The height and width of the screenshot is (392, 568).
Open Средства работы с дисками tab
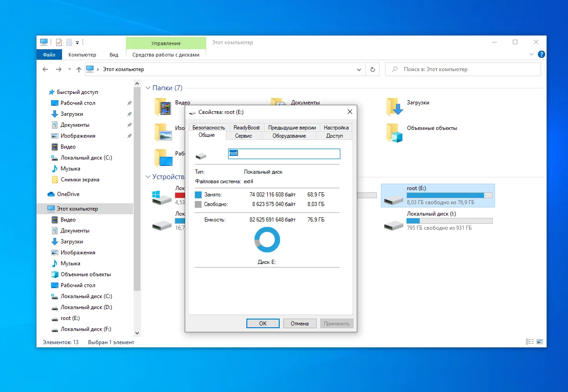click(166, 55)
